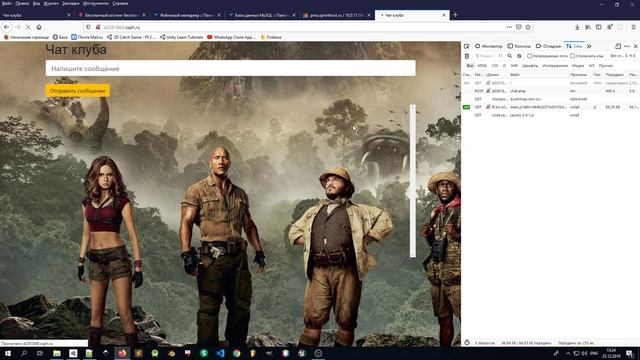Open Firefox from the taskbar
The height and width of the screenshot is (360, 640).
(122, 353)
